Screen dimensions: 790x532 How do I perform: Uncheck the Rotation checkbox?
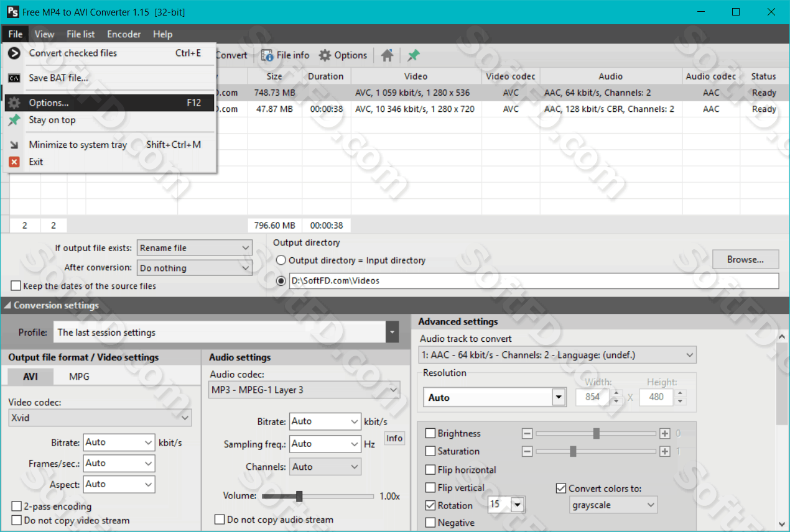point(430,505)
